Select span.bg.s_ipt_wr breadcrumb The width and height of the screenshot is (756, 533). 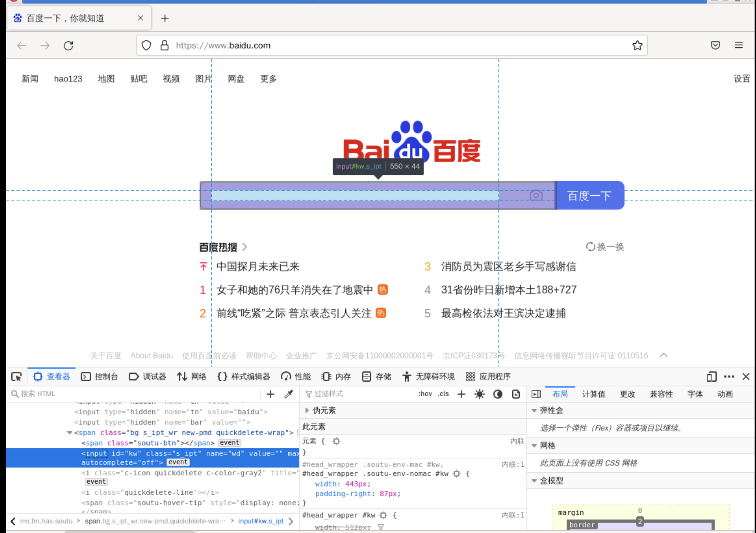(155, 521)
